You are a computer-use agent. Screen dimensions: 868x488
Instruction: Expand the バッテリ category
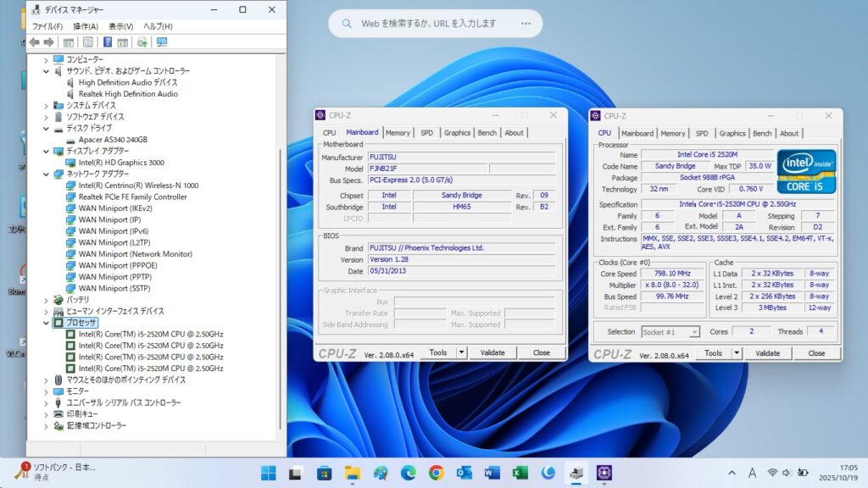tap(47, 300)
